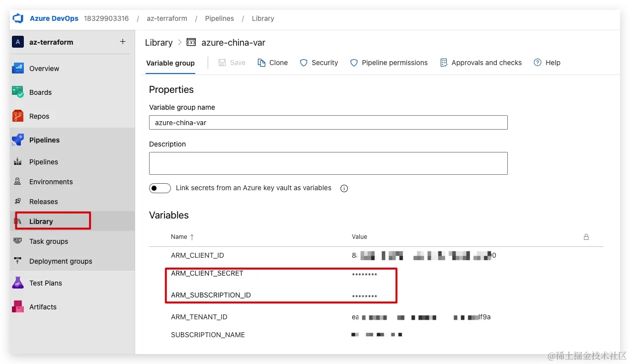
Task: Click the Variable group name input field
Action: coord(328,123)
